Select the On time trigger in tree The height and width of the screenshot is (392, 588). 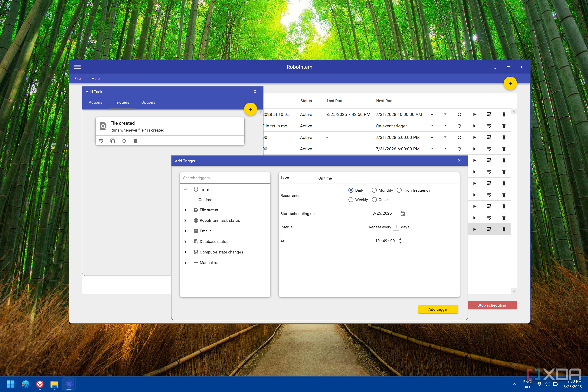[205, 200]
